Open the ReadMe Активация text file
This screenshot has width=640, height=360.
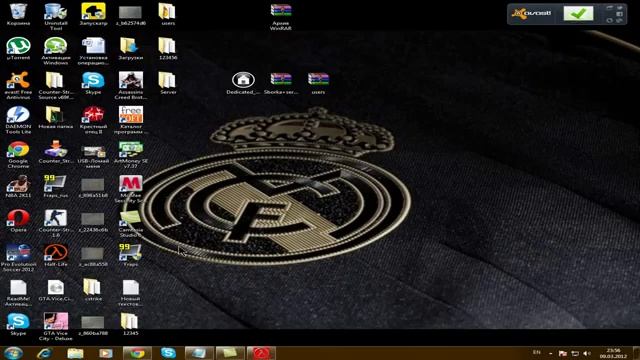[x=18, y=288]
